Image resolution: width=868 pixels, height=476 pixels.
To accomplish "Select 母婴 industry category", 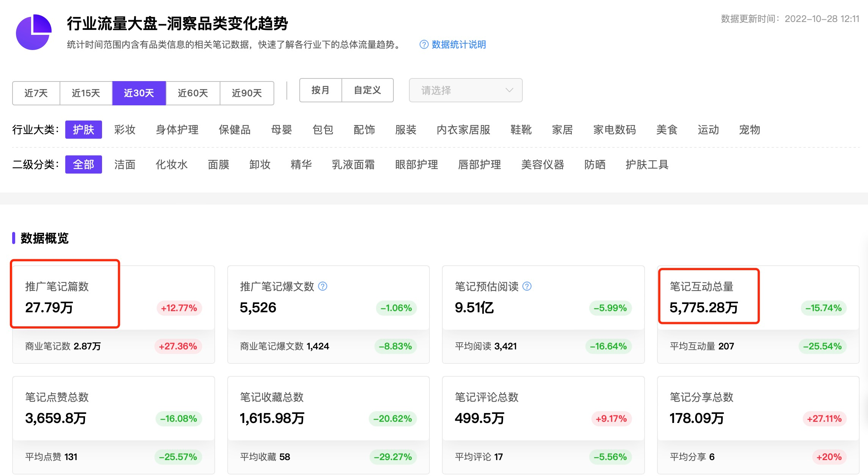I will [x=281, y=130].
